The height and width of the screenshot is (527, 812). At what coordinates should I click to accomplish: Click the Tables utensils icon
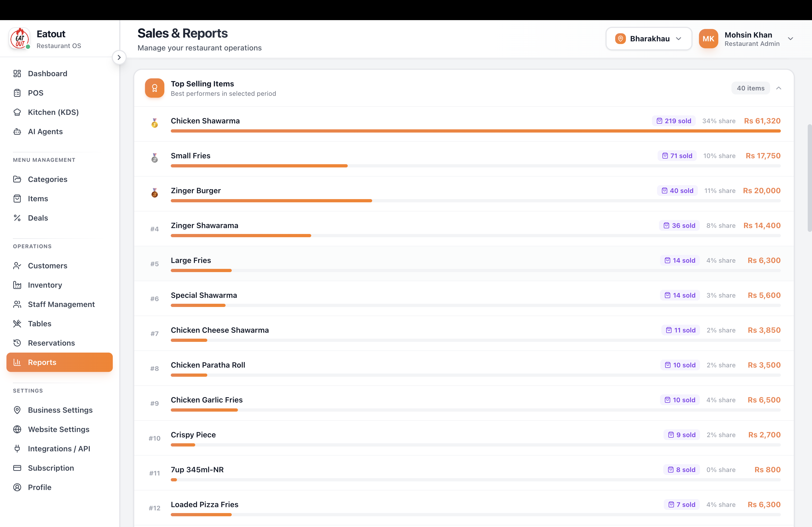pyautogui.click(x=17, y=324)
